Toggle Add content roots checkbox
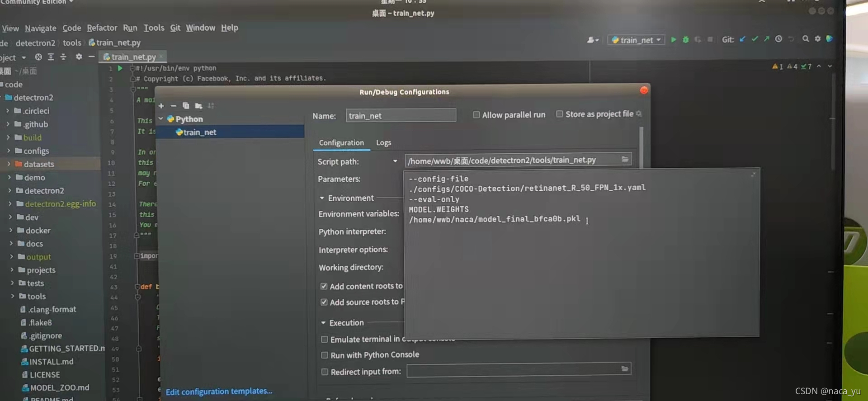The image size is (868, 401). click(324, 286)
